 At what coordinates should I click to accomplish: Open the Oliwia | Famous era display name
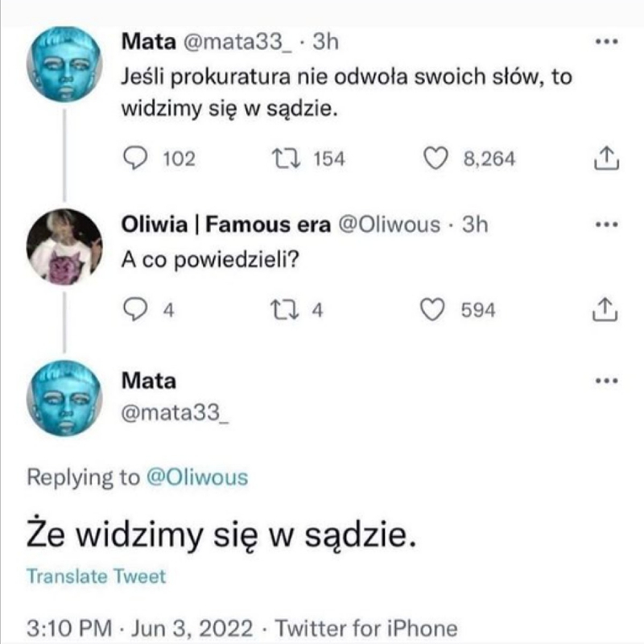coord(225,225)
